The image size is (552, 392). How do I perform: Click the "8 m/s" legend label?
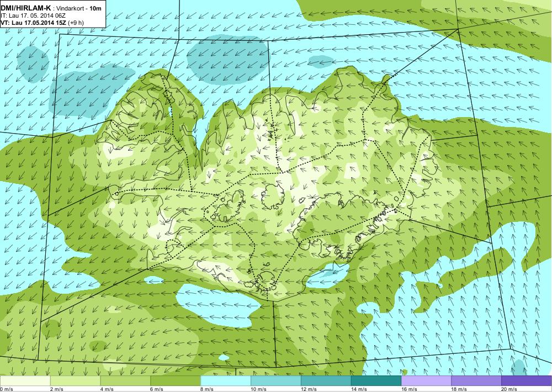[x=208, y=389]
